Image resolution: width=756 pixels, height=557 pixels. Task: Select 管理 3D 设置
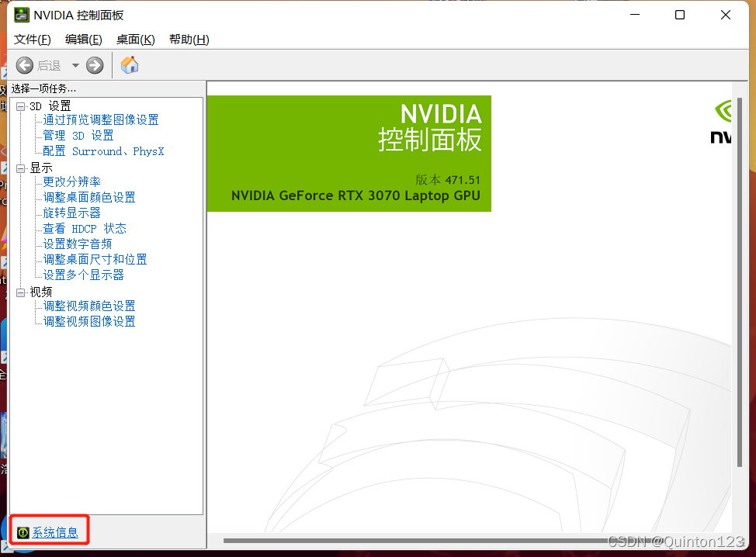tap(78, 136)
